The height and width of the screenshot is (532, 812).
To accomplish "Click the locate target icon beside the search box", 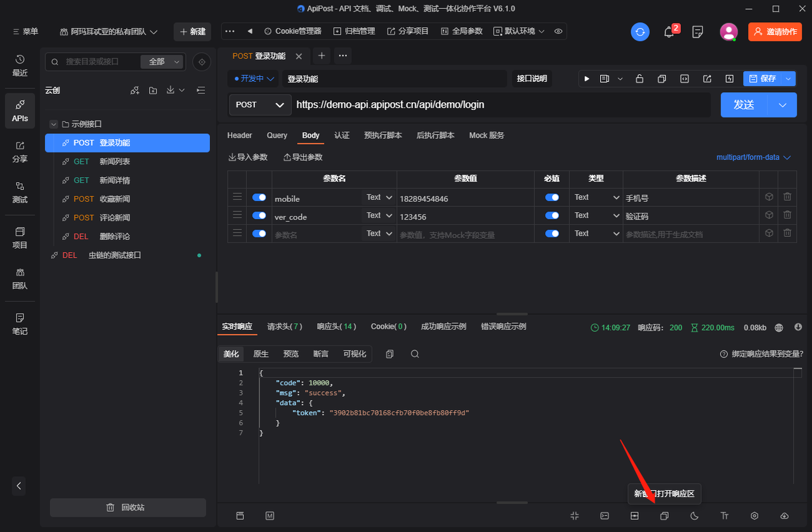I will pyautogui.click(x=202, y=62).
